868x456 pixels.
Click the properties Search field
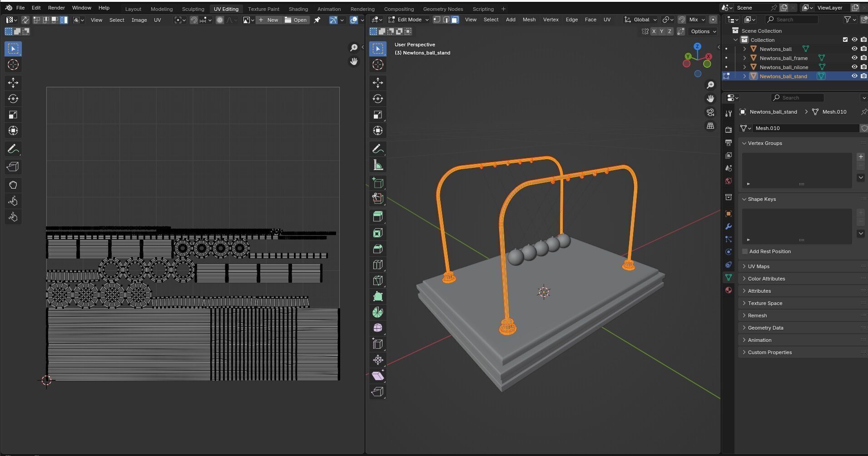pos(797,98)
